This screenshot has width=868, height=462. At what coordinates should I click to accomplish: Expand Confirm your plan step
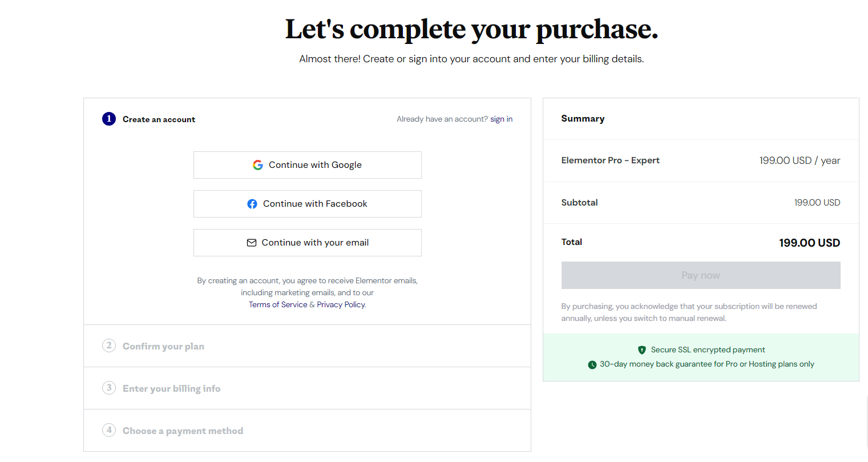coord(307,346)
